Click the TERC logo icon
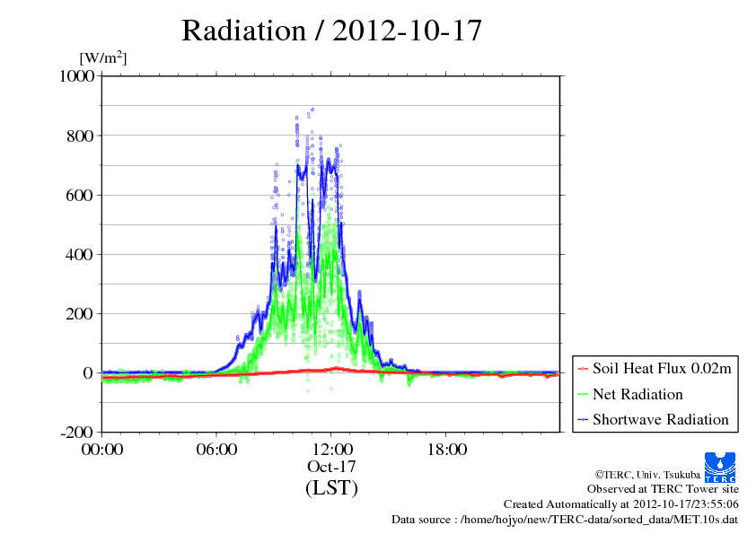756x534 pixels. pyautogui.click(x=720, y=468)
